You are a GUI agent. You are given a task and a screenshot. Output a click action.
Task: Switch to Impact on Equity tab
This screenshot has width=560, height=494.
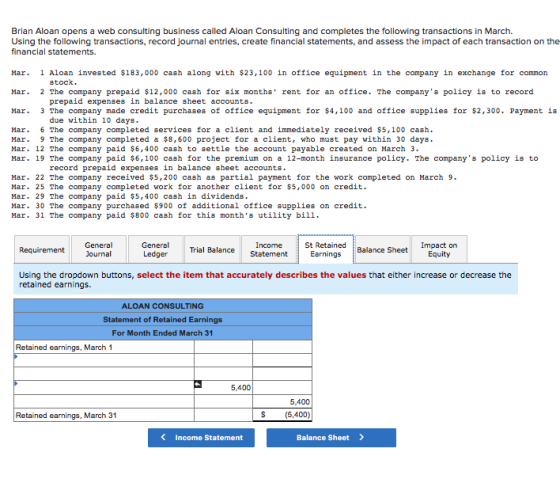[439, 249]
